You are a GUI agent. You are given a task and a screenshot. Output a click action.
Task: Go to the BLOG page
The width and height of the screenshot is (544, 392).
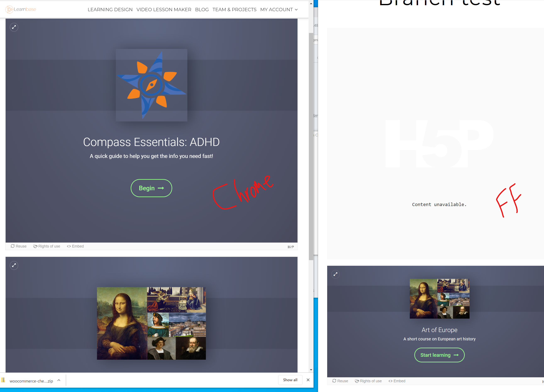click(x=202, y=10)
